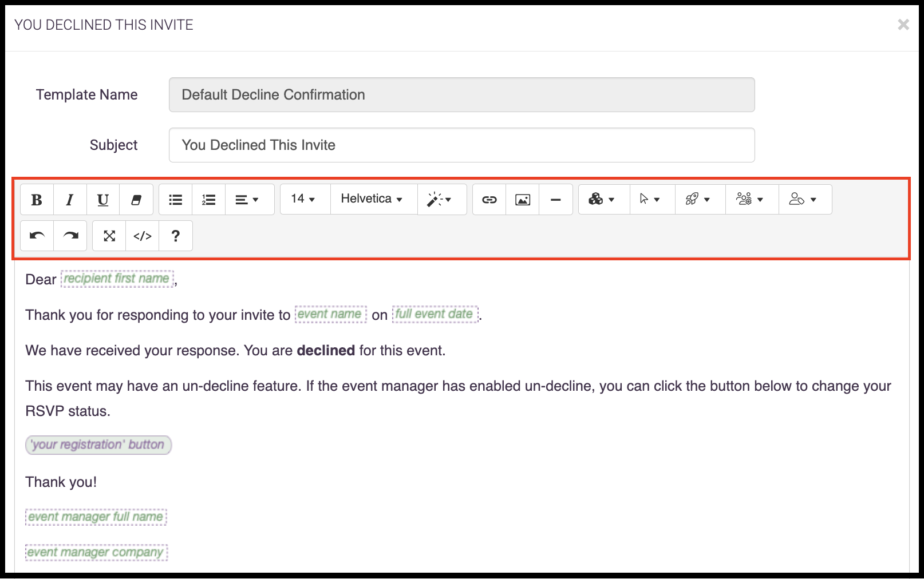This screenshot has width=924, height=579.
Task: Insert a horizontal rule line
Action: (556, 200)
